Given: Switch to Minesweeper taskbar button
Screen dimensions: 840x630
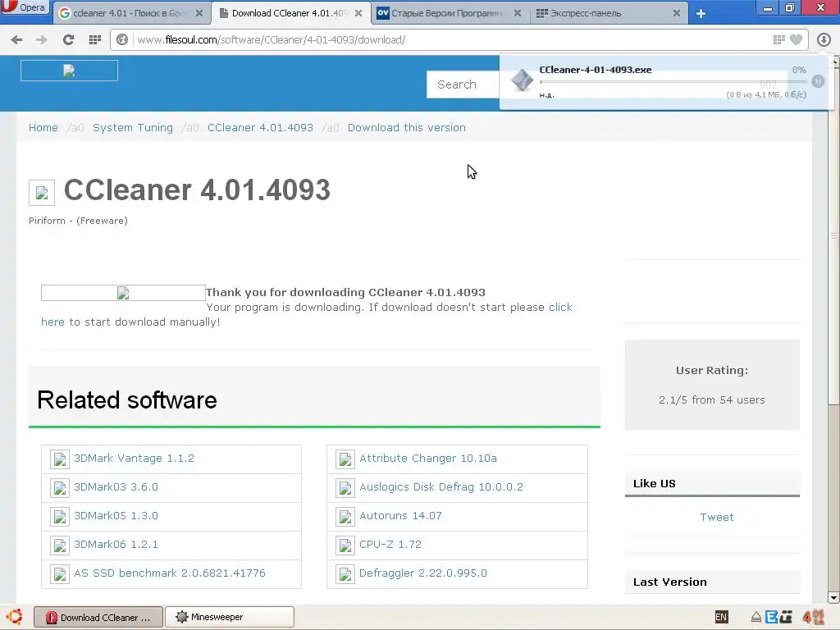Looking at the screenshot, I should coord(230,617).
